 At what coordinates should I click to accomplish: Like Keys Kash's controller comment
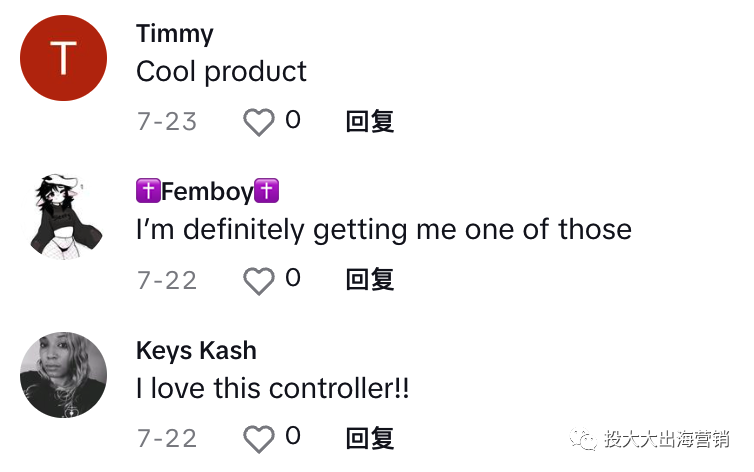click(259, 439)
